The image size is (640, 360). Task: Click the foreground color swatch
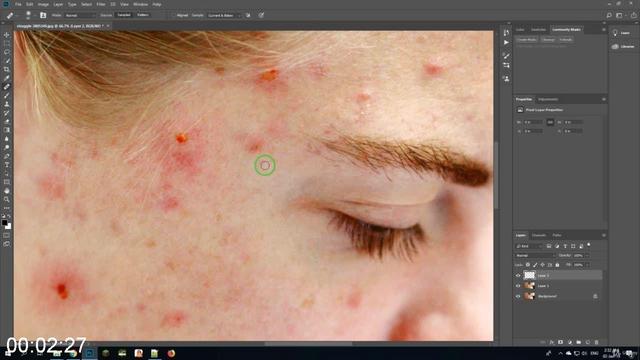[x=4, y=223]
